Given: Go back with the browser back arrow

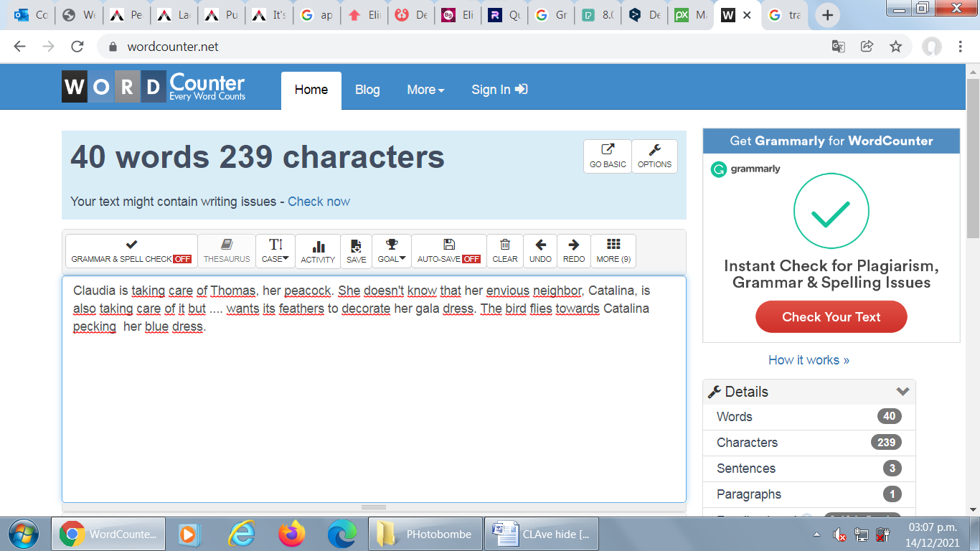Looking at the screenshot, I should pos(19,47).
